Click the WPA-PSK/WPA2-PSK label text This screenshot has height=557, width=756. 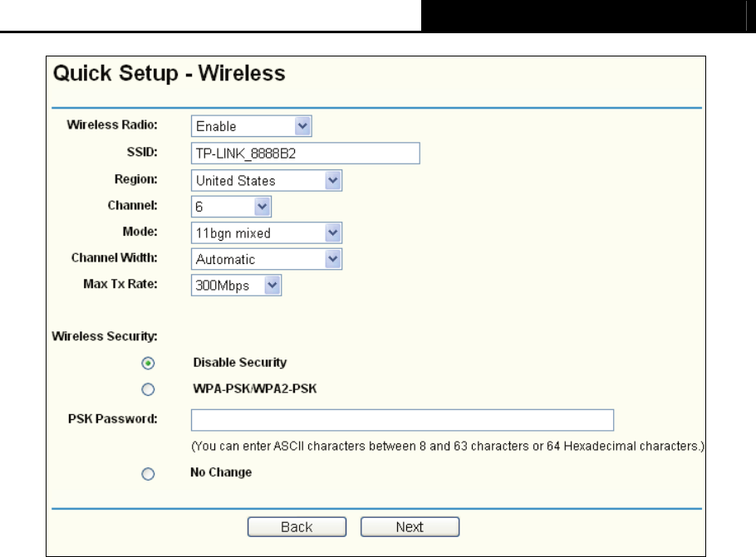254,388
